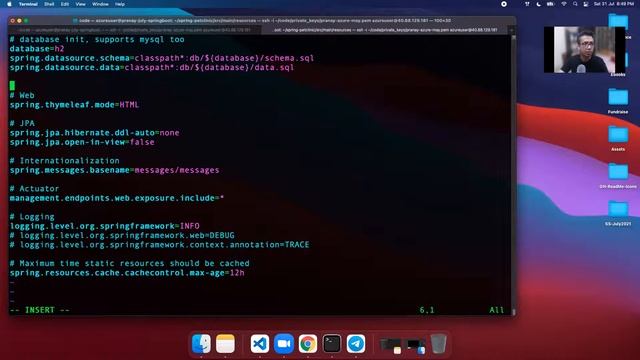
Task: Click the spring.datasource.data line
Action: (x=151, y=67)
